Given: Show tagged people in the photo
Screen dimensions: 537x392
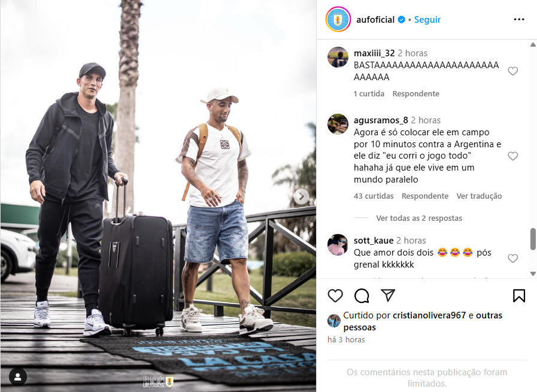Looking at the screenshot, I should [x=18, y=376].
